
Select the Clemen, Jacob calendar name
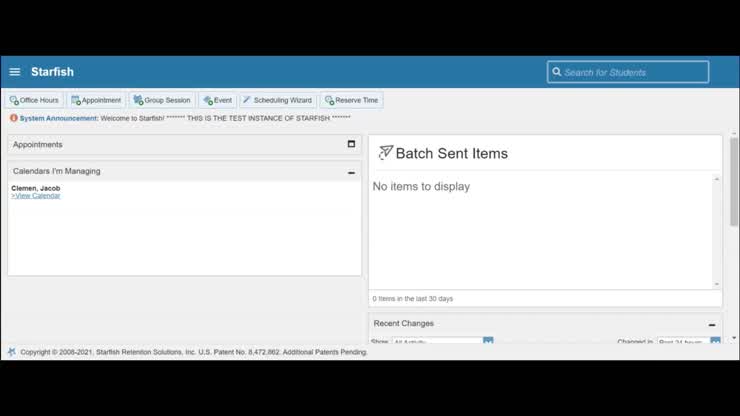click(36, 188)
